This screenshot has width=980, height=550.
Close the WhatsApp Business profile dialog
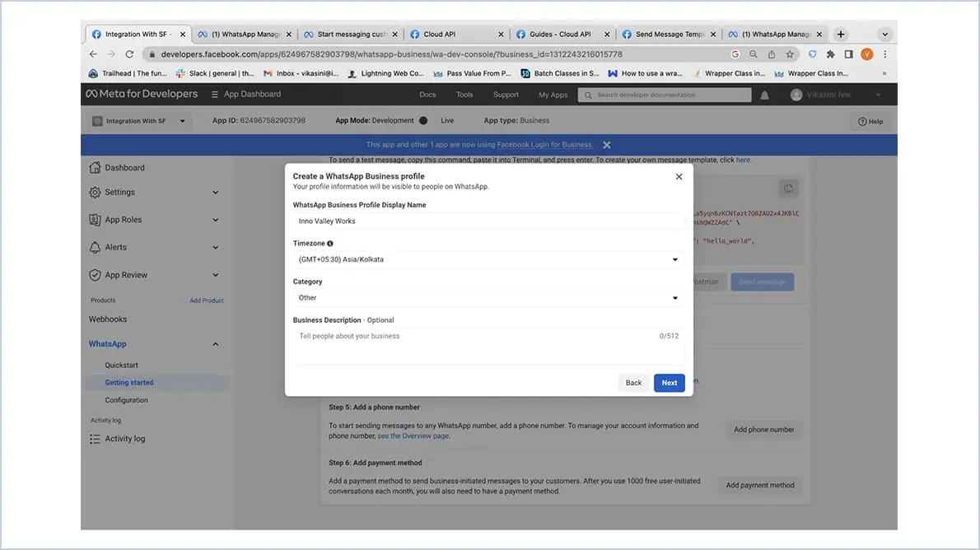(x=679, y=177)
